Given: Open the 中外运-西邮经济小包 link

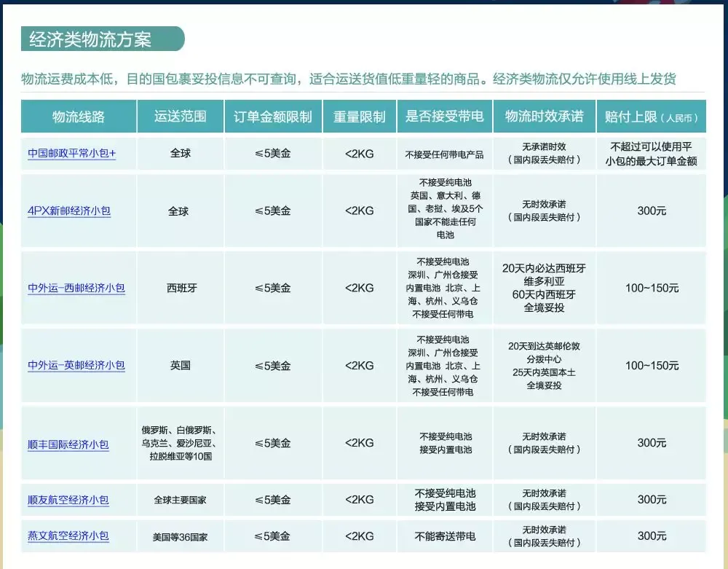Looking at the screenshot, I should pos(76,288).
